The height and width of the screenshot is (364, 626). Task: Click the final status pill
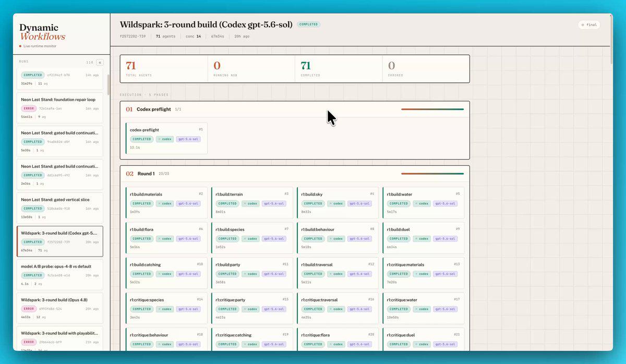(589, 25)
